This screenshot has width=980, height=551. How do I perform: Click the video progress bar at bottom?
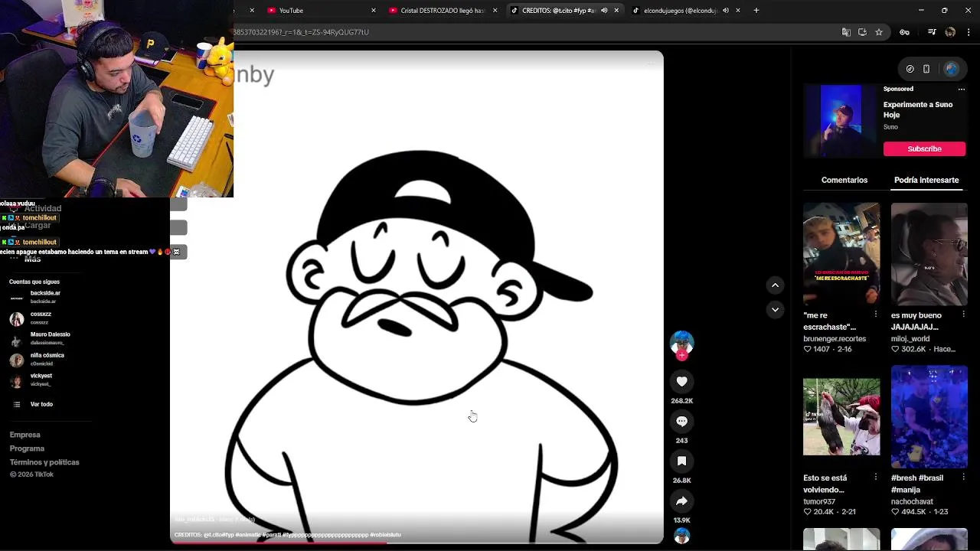[x=416, y=542]
